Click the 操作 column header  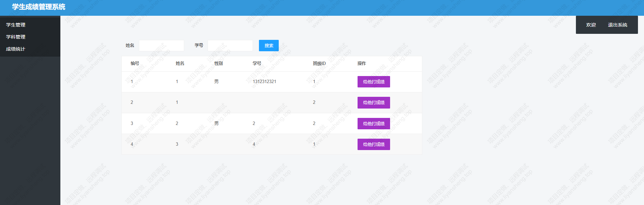pos(362,63)
